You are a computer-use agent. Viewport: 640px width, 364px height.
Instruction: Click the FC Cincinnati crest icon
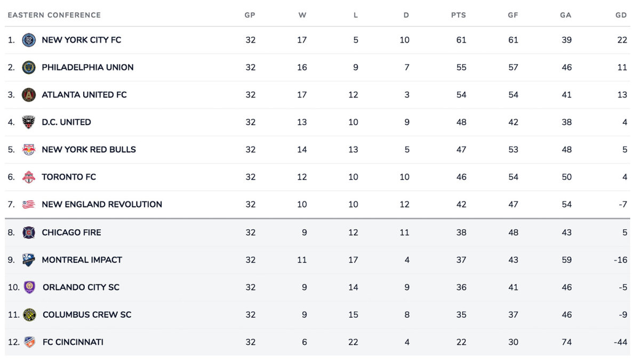pos(30,342)
